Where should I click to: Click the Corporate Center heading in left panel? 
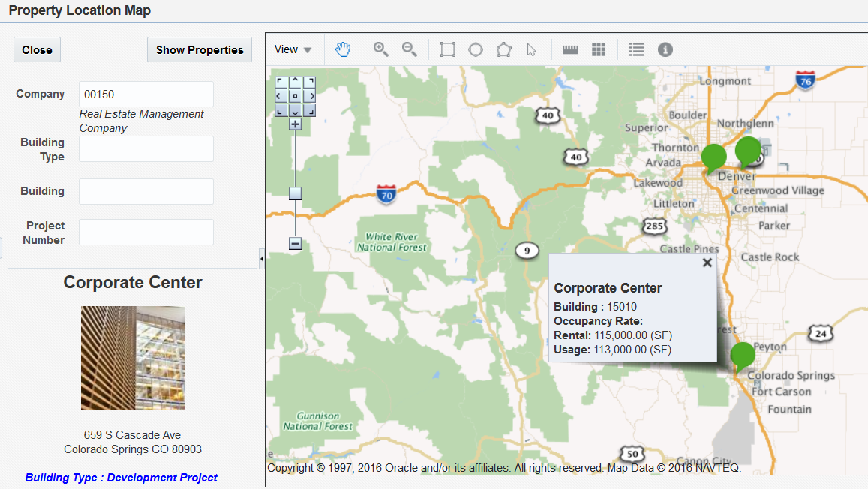133,282
